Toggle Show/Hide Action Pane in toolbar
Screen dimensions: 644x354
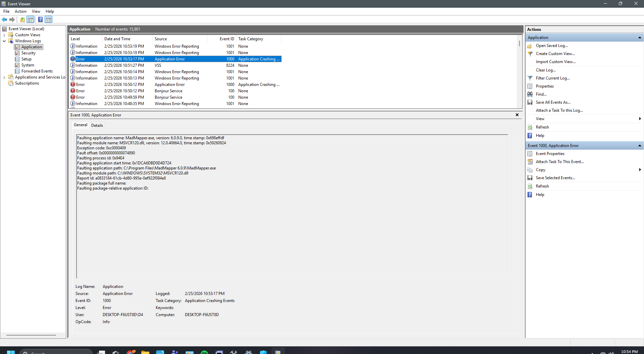(49, 19)
